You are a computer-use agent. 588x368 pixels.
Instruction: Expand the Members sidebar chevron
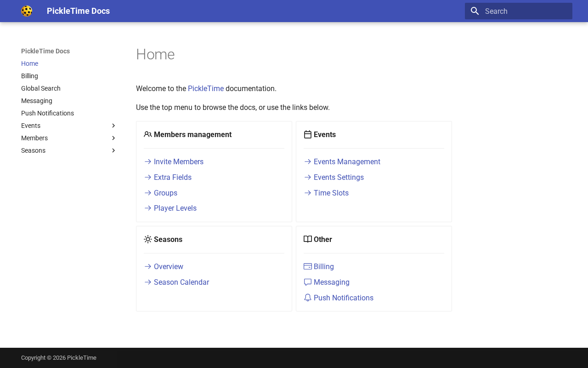pos(113,138)
